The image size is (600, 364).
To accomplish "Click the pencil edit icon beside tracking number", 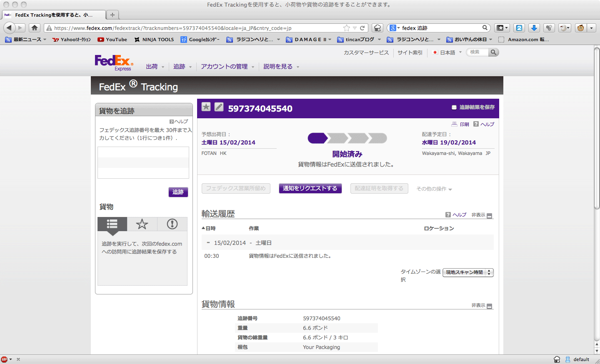I will (219, 107).
